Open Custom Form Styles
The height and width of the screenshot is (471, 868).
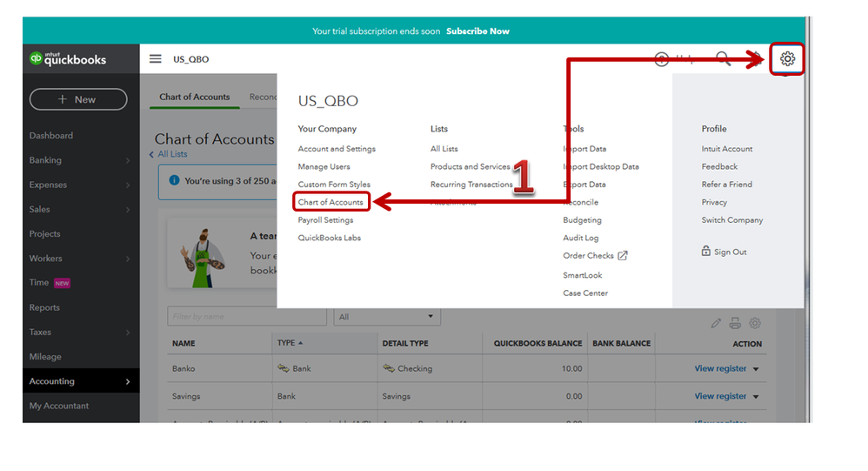pyautogui.click(x=334, y=184)
